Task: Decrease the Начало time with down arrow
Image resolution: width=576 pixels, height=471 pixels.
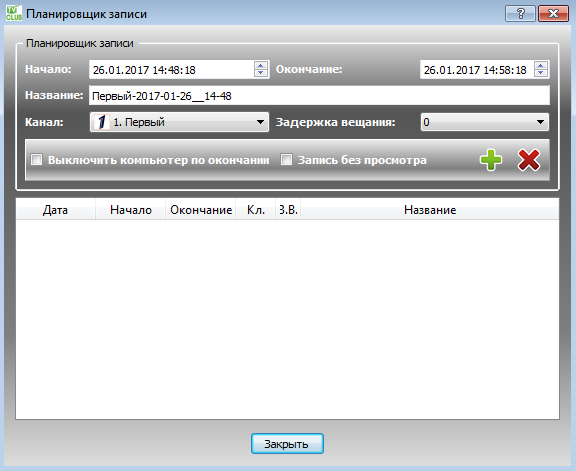Action: coord(261,73)
